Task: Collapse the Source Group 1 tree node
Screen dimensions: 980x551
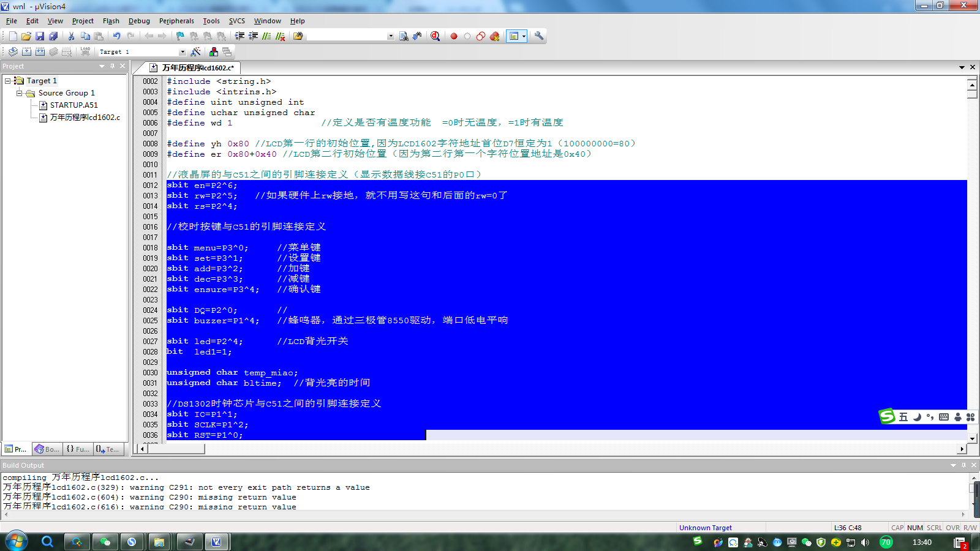Action: 19,92
